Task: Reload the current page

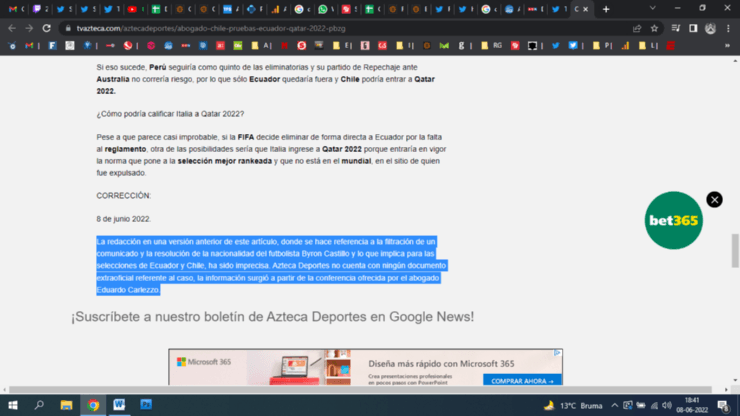Action: tap(46, 28)
